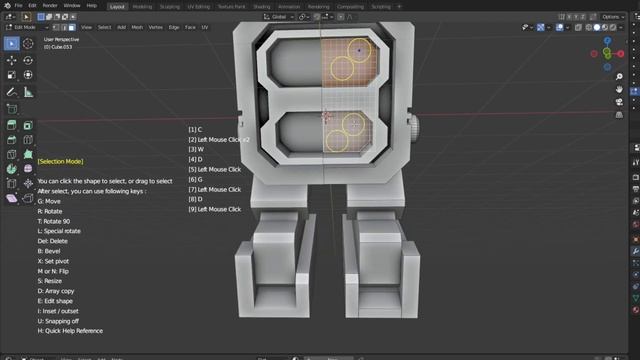Select the Bevel tool

[11, 140]
